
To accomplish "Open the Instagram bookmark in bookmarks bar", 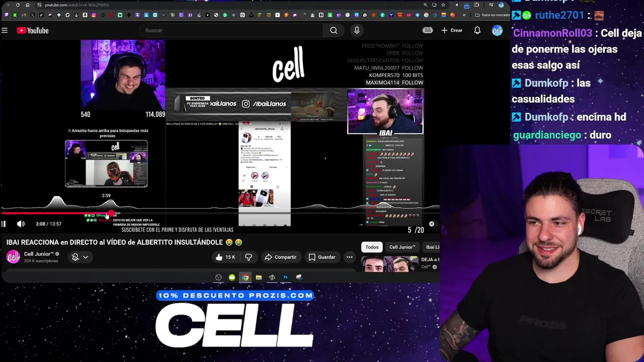I will [94, 15].
